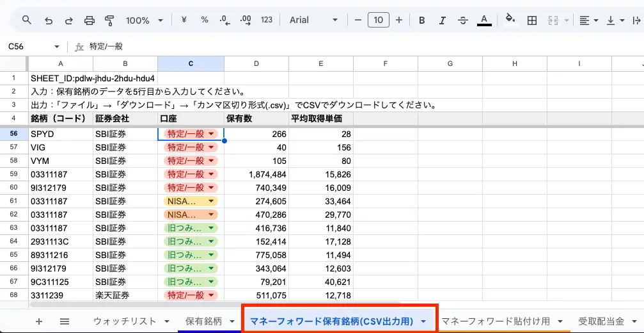Click the search magnifier icon in toolbar
This screenshot has height=333, width=644.
(x=27, y=20)
